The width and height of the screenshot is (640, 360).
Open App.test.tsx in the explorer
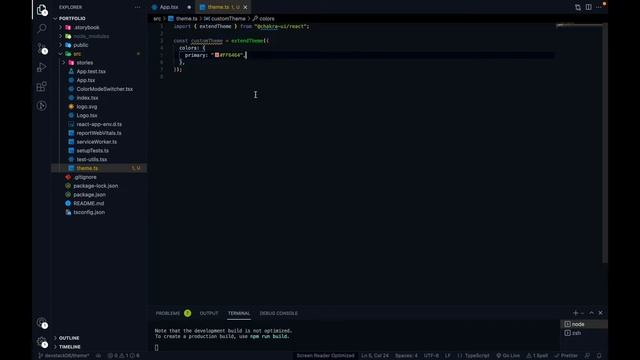coord(91,71)
